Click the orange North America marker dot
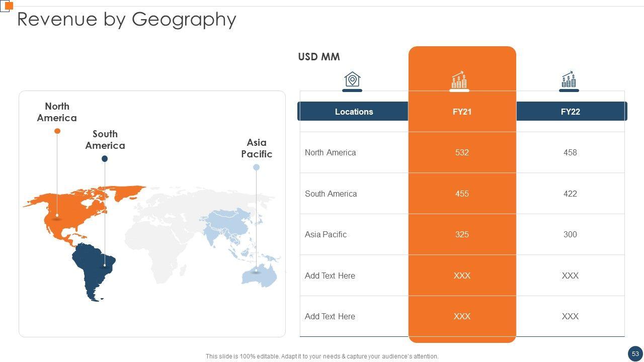644x362 pixels. click(57, 131)
